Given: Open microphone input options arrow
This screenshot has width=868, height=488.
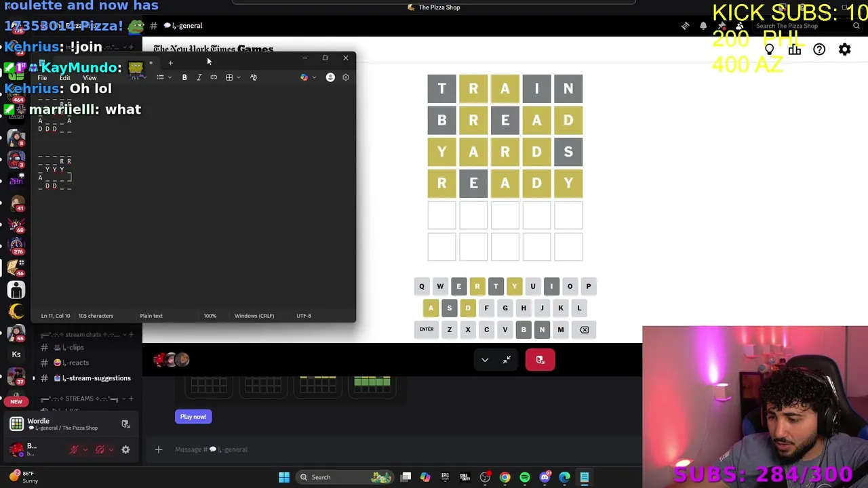Looking at the screenshot, I should click(x=85, y=449).
